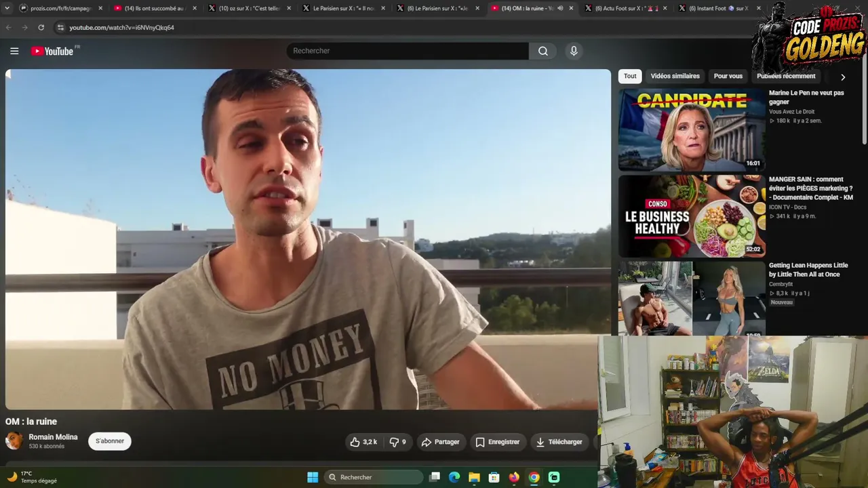
Task: Show more filter chips with right chevron
Action: coord(843,77)
